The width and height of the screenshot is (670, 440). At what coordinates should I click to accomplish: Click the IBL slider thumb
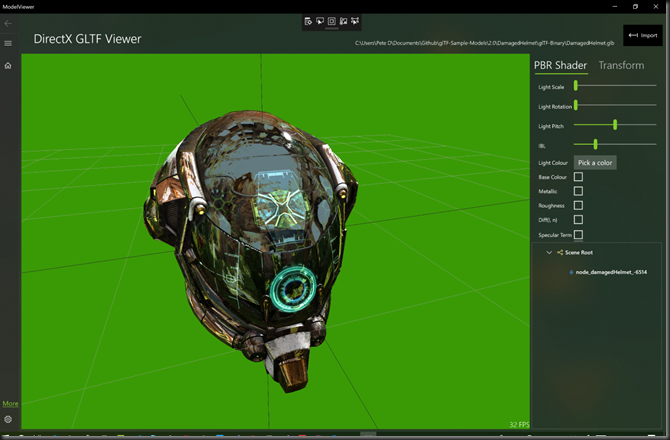(595, 144)
